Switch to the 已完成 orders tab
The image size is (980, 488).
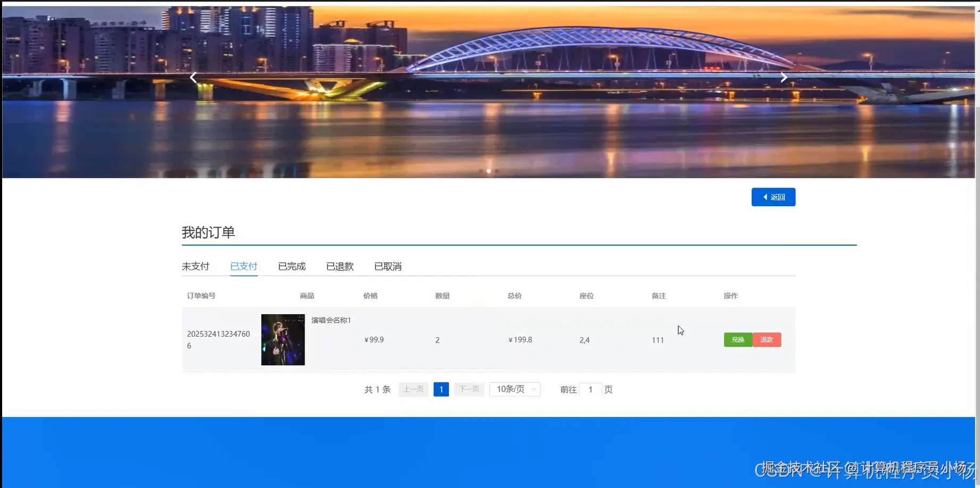coord(291,266)
